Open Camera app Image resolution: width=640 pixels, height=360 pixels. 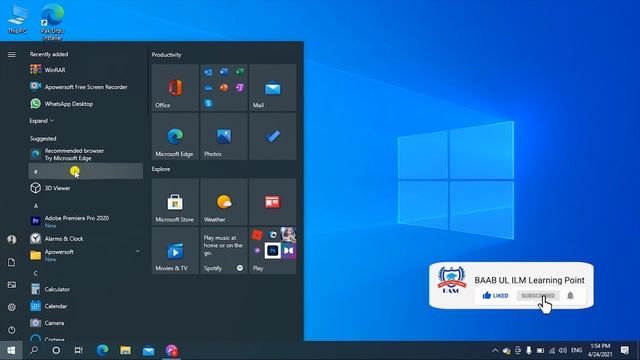(86, 323)
